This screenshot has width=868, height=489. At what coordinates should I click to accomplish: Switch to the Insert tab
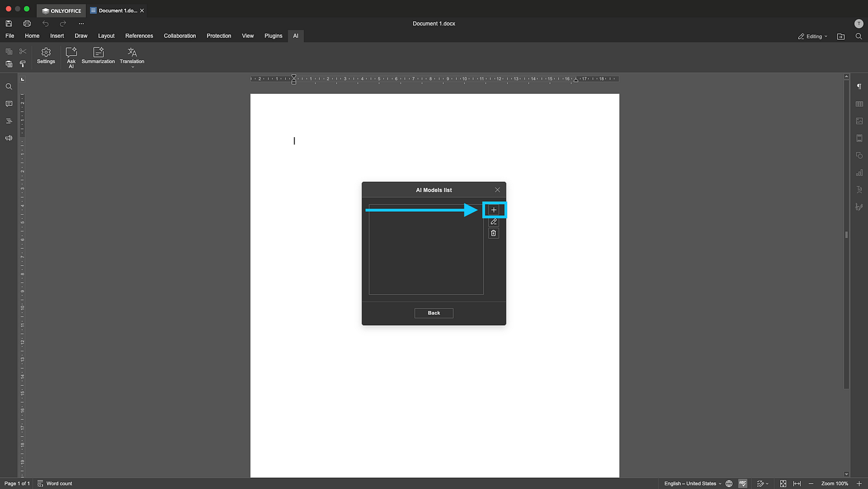pos(57,36)
